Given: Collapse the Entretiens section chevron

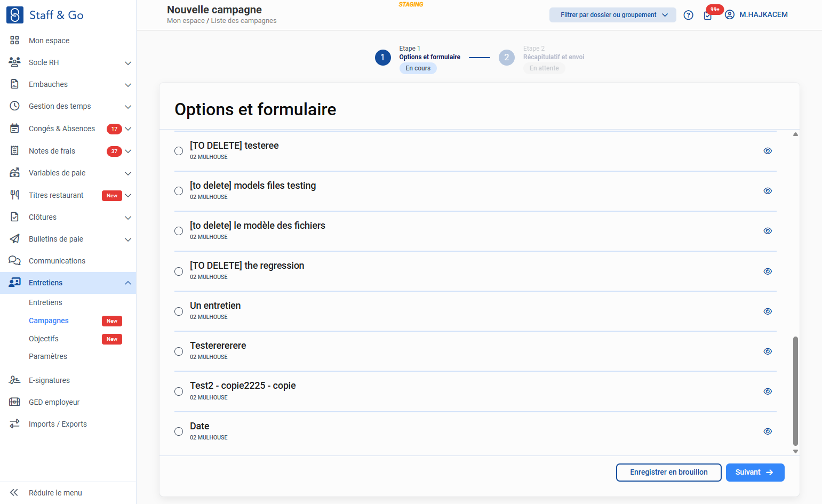Looking at the screenshot, I should pyautogui.click(x=128, y=283).
